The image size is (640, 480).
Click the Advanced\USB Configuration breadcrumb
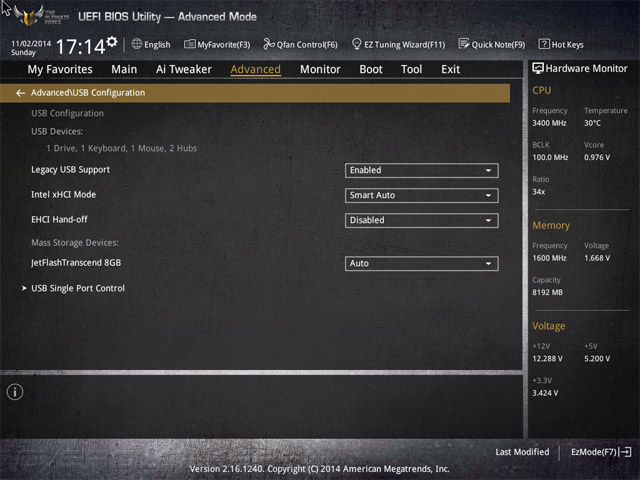88,93
